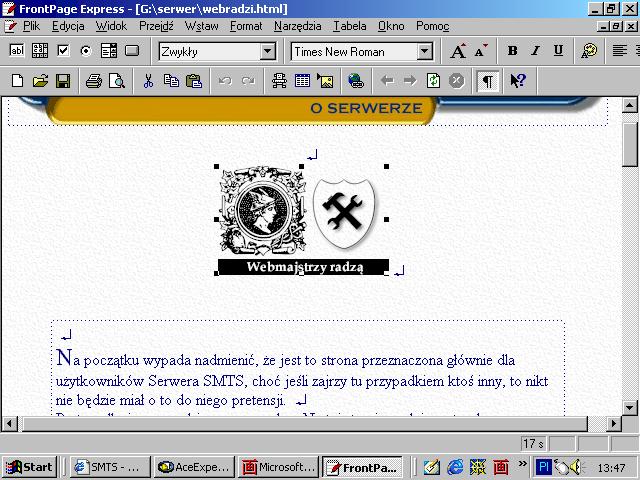Open the Edycja menu
The image size is (640, 480).
point(68,27)
